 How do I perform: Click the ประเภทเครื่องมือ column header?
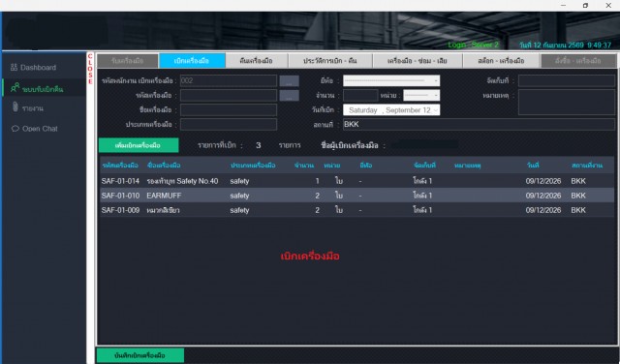(x=253, y=166)
